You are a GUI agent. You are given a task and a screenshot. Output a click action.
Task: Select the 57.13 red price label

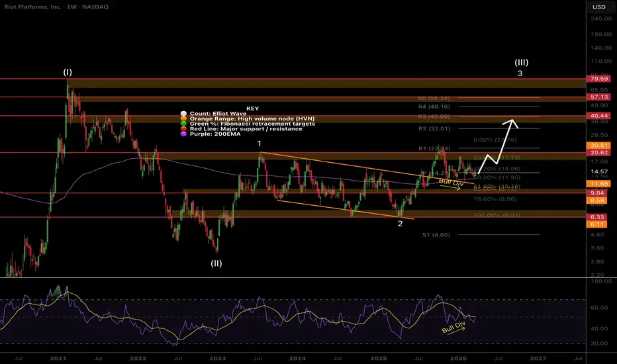pos(599,97)
